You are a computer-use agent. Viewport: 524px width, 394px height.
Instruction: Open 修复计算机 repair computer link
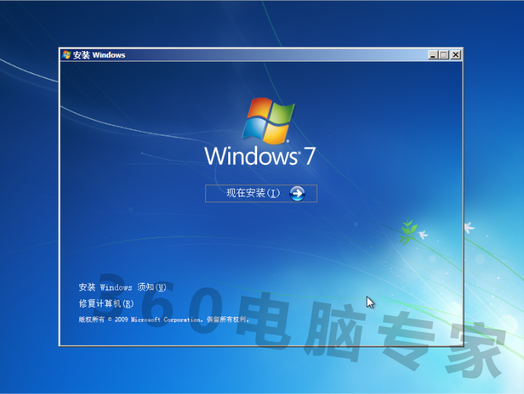click(106, 303)
